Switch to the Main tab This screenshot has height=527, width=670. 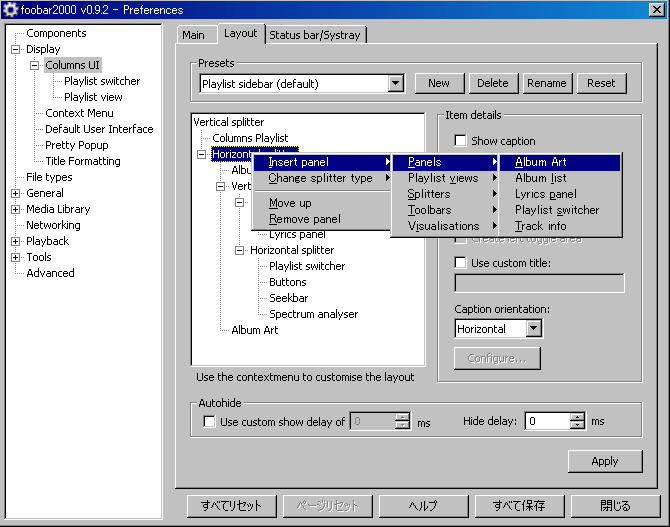tap(193, 35)
